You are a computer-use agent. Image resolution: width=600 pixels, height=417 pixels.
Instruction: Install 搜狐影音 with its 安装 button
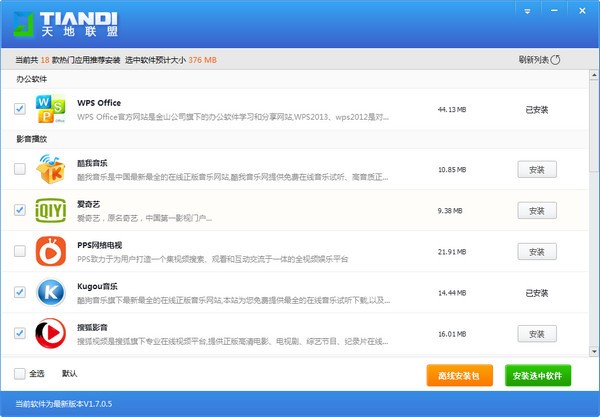pyautogui.click(x=537, y=334)
